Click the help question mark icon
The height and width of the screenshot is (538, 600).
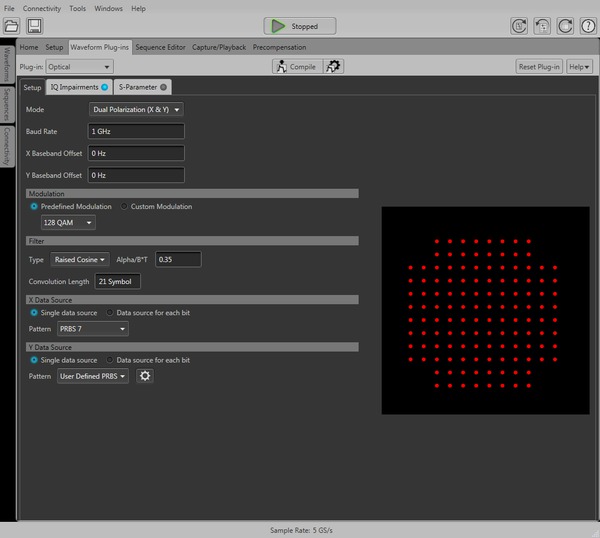[587, 26]
